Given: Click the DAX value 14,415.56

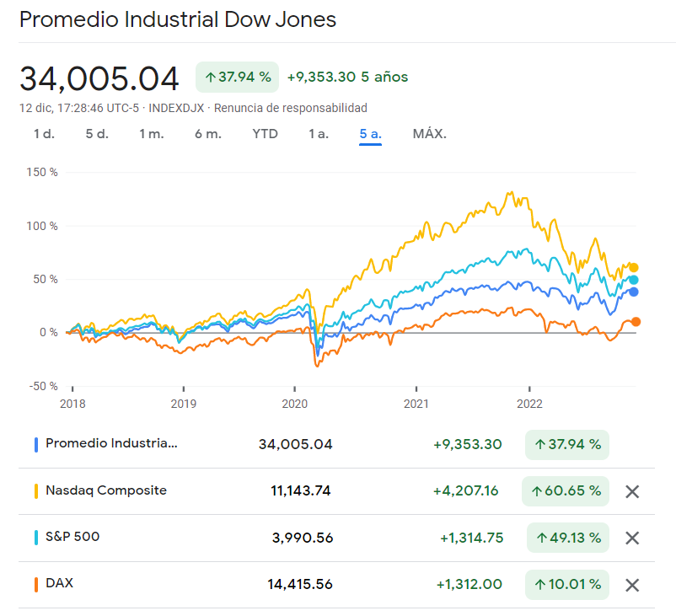Looking at the screenshot, I should 300,585.
